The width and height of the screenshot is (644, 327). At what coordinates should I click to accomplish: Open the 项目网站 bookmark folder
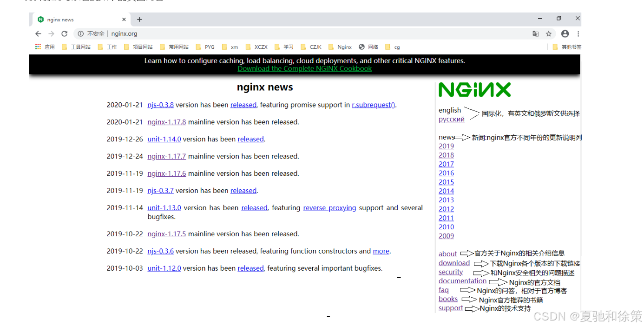coord(138,47)
